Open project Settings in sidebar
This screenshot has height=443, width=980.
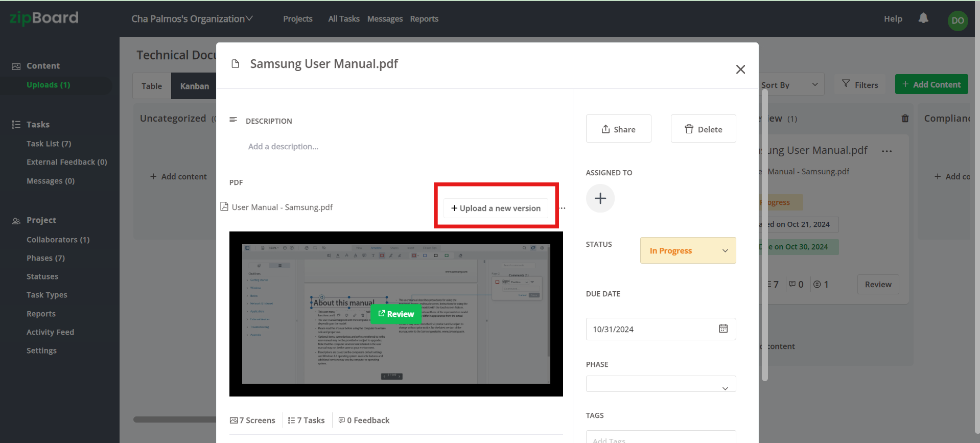[x=41, y=351]
